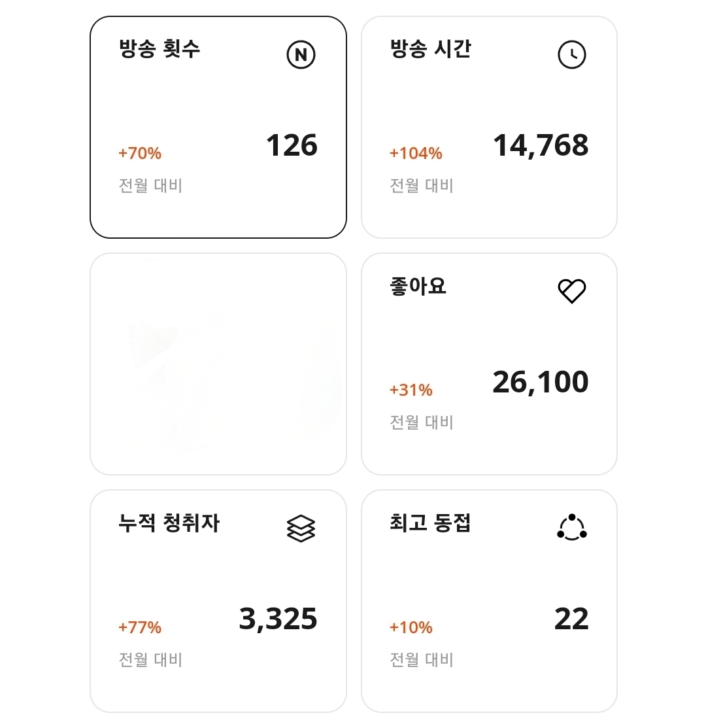Click the N icon on 방송 횟수 card
The height and width of the screenshot is (728, 706).
301,55
